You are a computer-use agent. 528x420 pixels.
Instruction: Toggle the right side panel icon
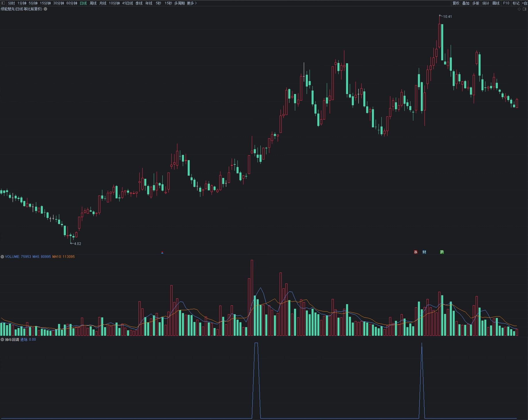525,9
